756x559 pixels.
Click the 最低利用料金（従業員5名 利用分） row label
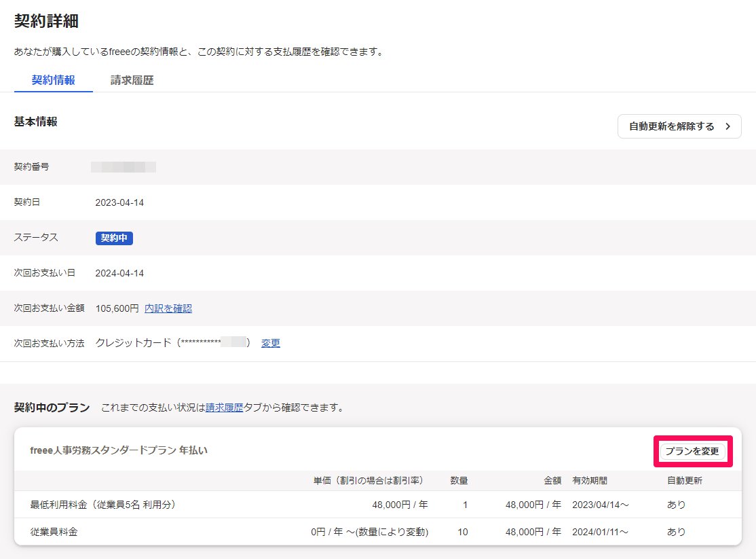point(105,505)
